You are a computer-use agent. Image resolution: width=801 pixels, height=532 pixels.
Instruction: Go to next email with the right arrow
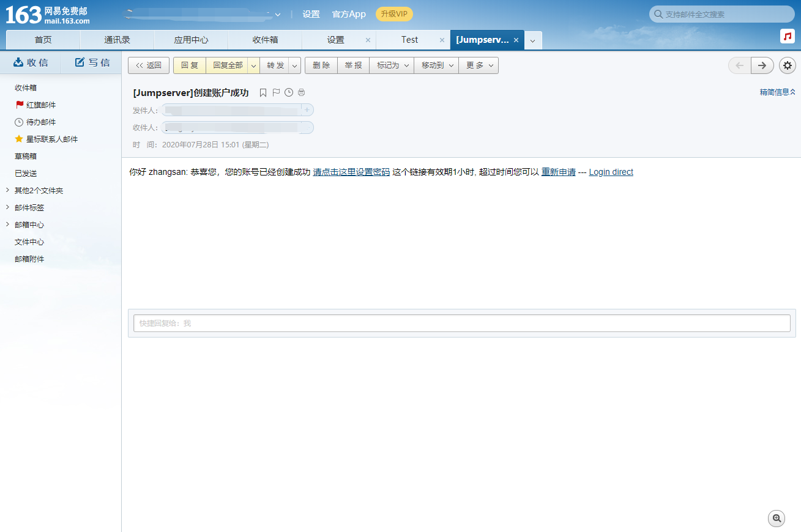click(762, 65)
